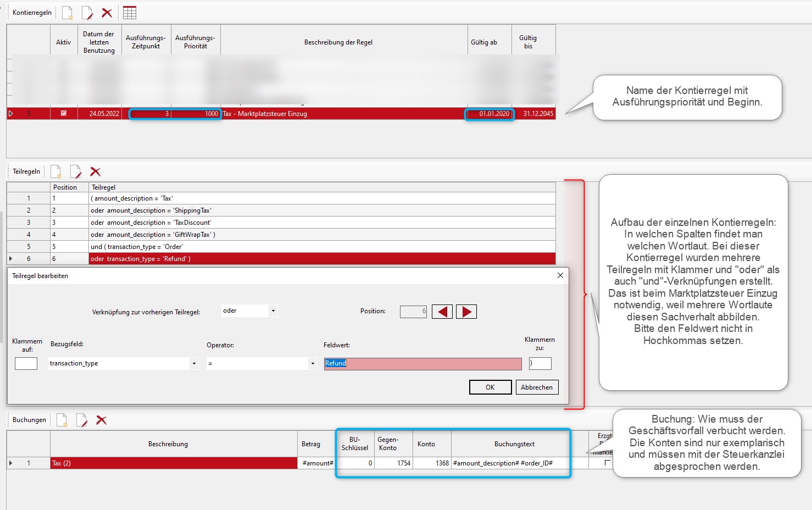The width and height of the screenshot is (812, 510).
Task: Add new Teilregel via toolbar icon
Action: click(56, 171)
